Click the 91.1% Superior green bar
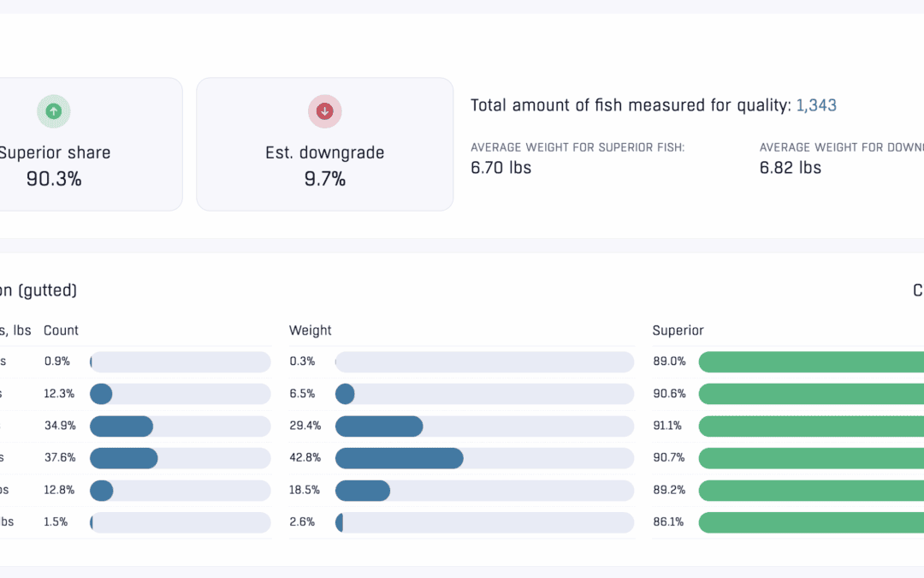The width and height of the screenshot is (924, 578). 810,426
